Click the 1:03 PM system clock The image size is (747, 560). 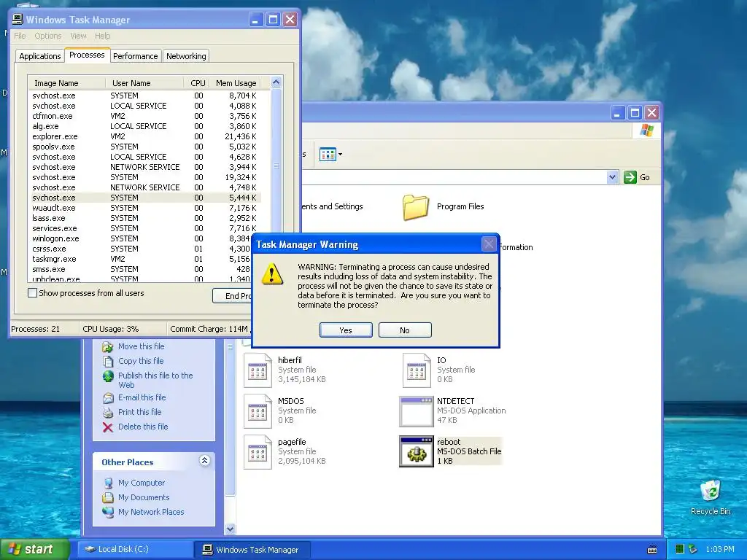[x=720, y=550]
